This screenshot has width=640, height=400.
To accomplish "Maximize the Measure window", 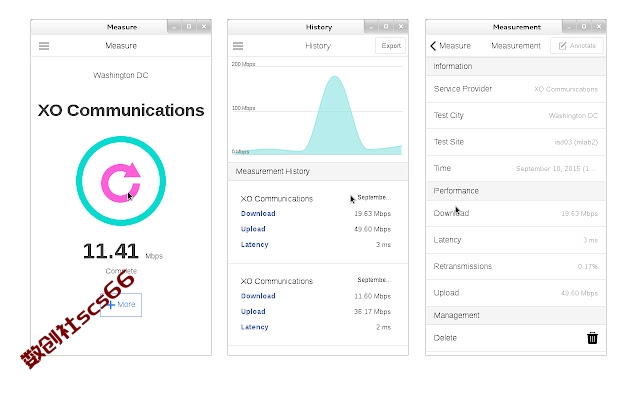I will tap(189, 27).
